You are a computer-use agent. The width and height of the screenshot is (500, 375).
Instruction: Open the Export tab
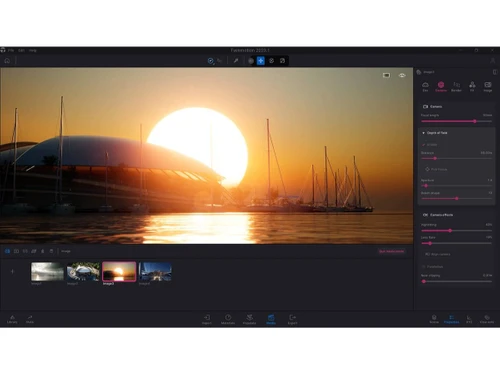(x=292, y=319)
